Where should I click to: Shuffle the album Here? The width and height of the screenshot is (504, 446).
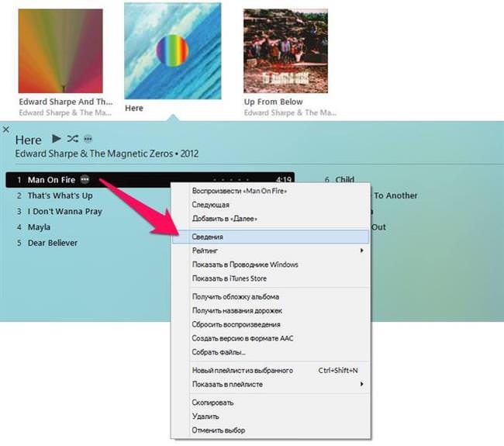73,139
